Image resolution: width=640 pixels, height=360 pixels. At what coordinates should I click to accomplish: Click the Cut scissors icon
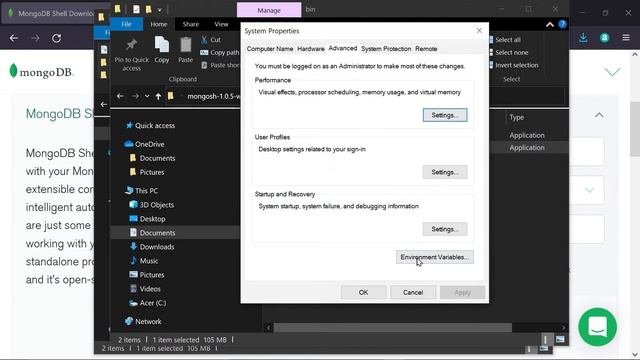tap(204, 40)
